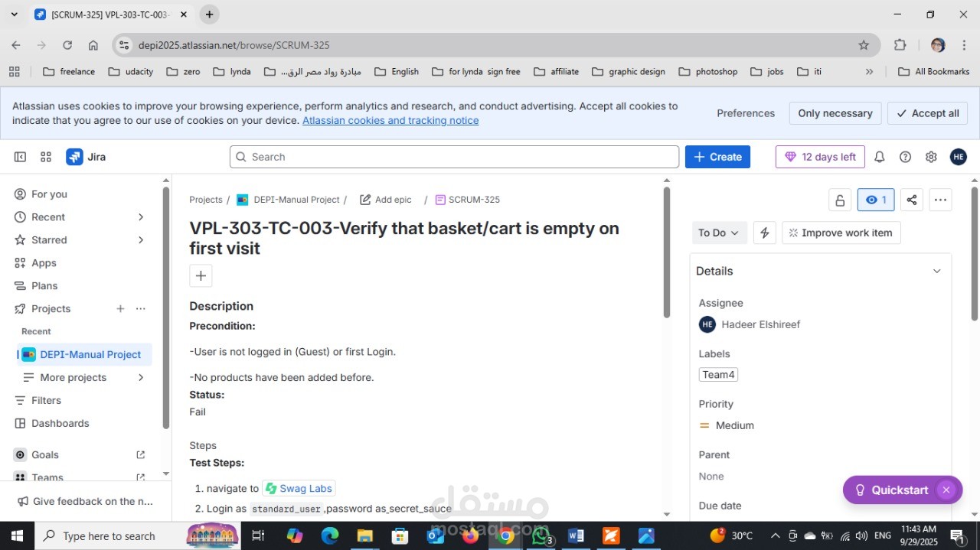Click the plus icon next to Projects

[x=120, y=308]
